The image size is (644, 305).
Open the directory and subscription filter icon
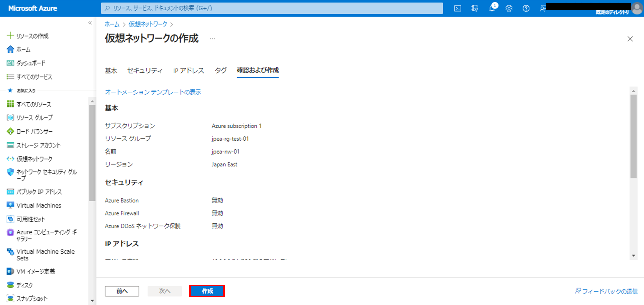point(475,8)
